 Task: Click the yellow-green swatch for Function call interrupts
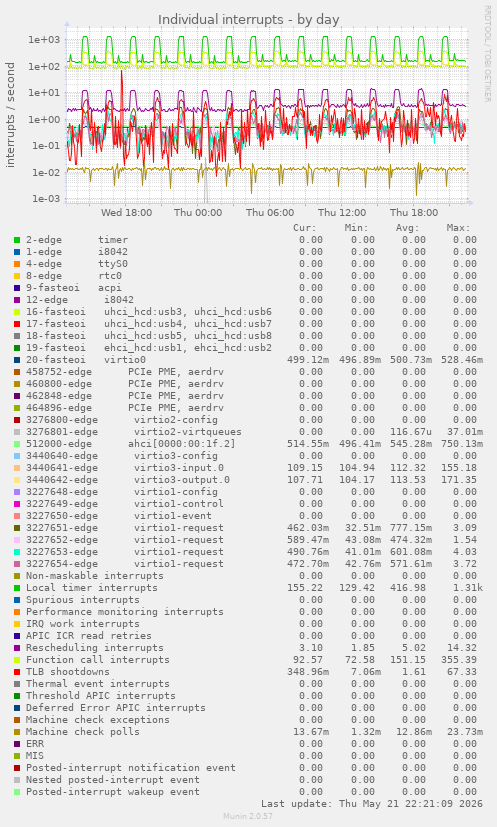point(17,660)
